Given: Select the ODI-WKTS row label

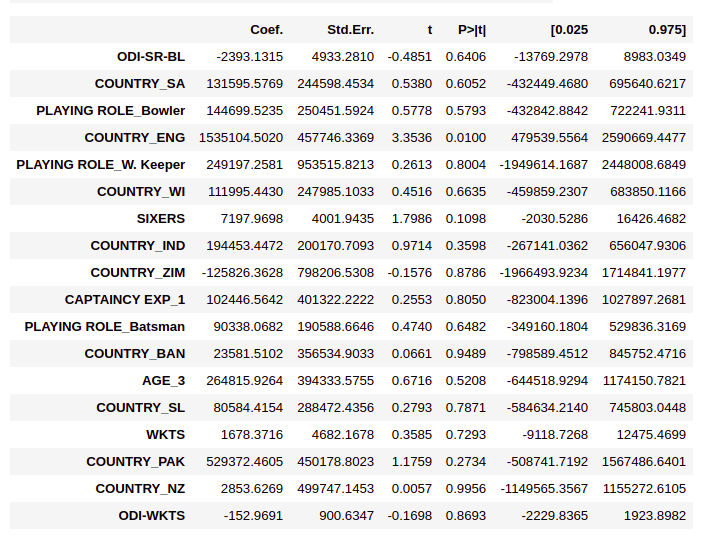Looking at the screenshot, I should [x=152, y=515].
